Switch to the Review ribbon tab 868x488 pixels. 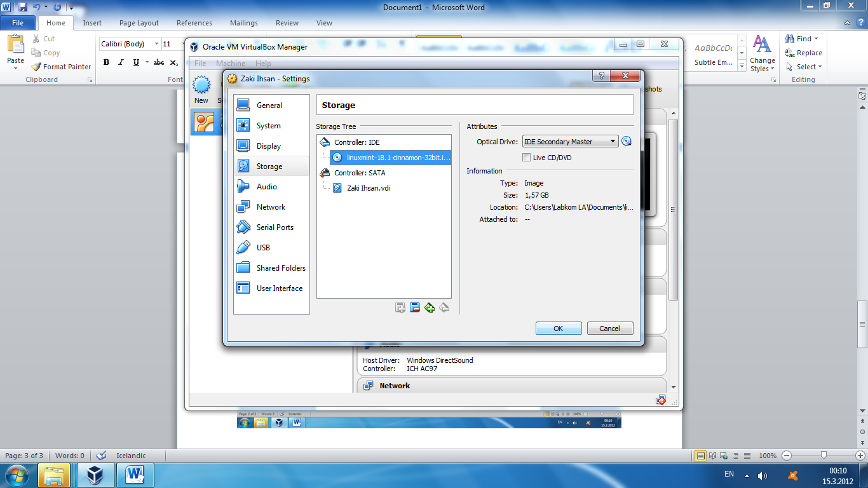(287, 23)
